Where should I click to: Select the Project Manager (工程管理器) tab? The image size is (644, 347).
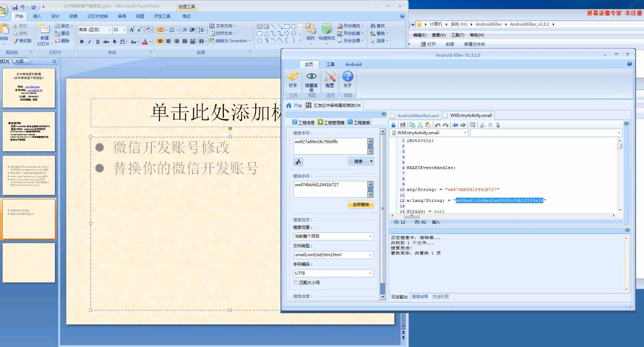[331, 122]
